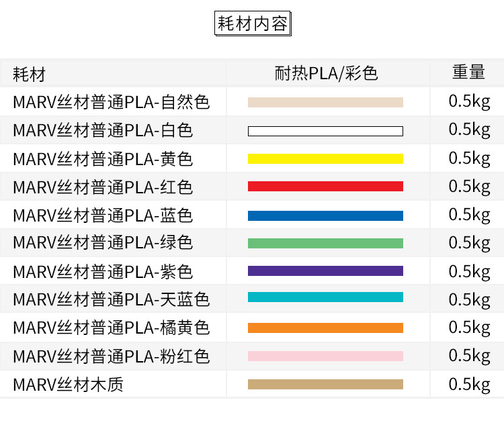Pick the sky blue cyan swatch

[325, 297]
